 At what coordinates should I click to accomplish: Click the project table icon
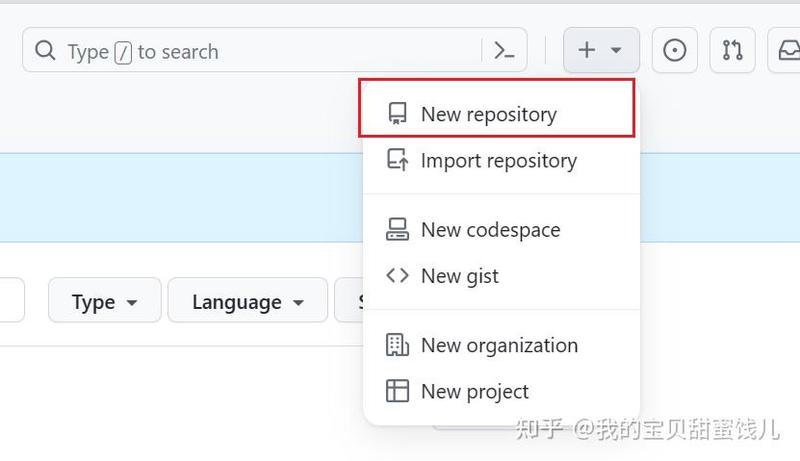pyautogui.click(x=397, y=391)
